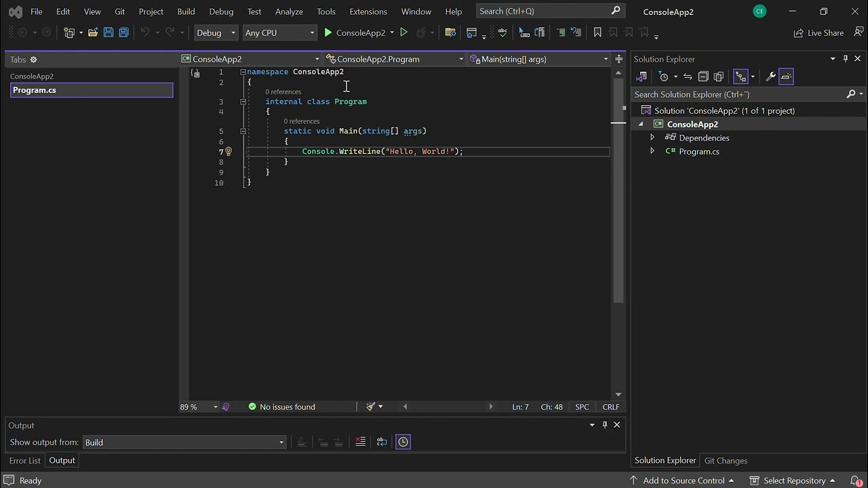The height and width of the screenshot is (488, 868).
Task: Open Solution Explorer properties wrench icon
Action: coord(770,77)
